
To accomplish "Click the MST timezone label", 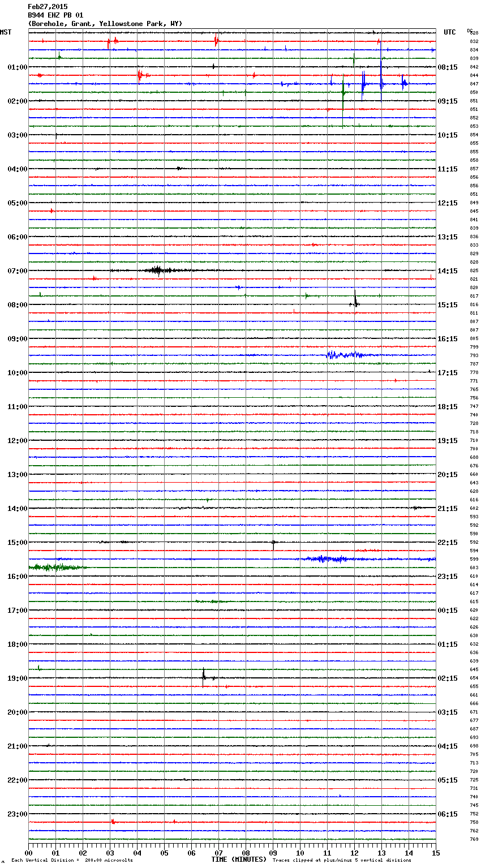I will 6,32.
